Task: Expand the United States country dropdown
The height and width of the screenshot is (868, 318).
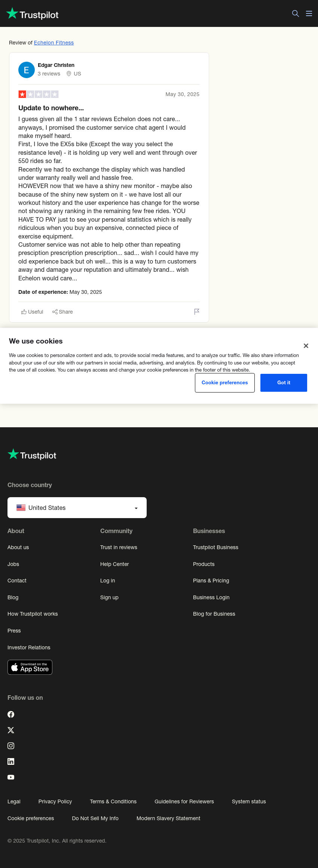Action: tap(77, 508)
